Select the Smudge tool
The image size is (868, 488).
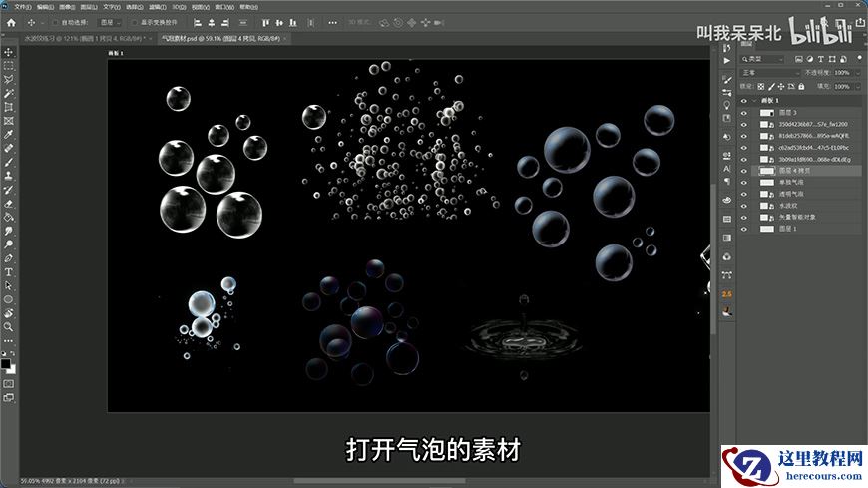point(8,231)
